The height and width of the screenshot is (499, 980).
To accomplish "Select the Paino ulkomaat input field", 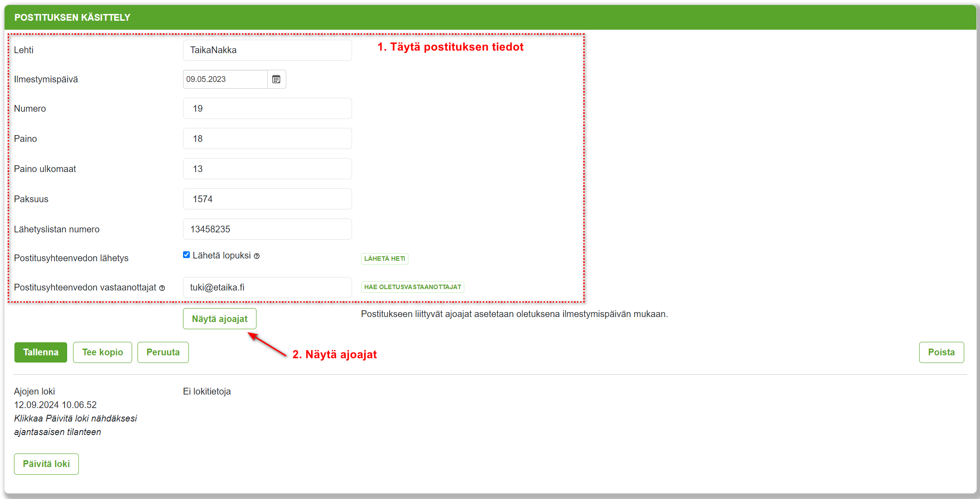I will pyautogui.click(x=267, y=169).
